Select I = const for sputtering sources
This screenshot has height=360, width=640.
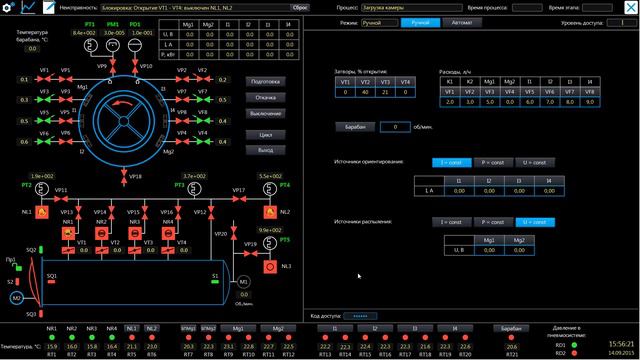[452, 222]
